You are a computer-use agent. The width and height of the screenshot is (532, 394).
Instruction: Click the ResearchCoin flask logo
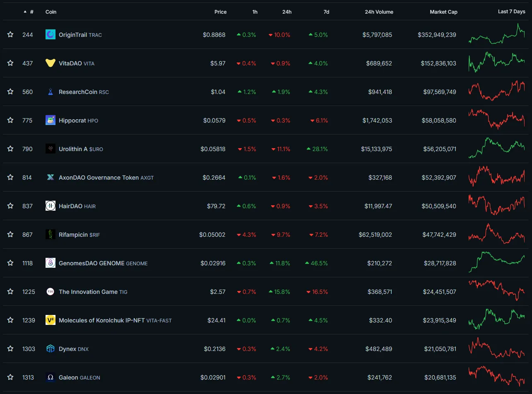pyautogui.click(x=51, y=92)
